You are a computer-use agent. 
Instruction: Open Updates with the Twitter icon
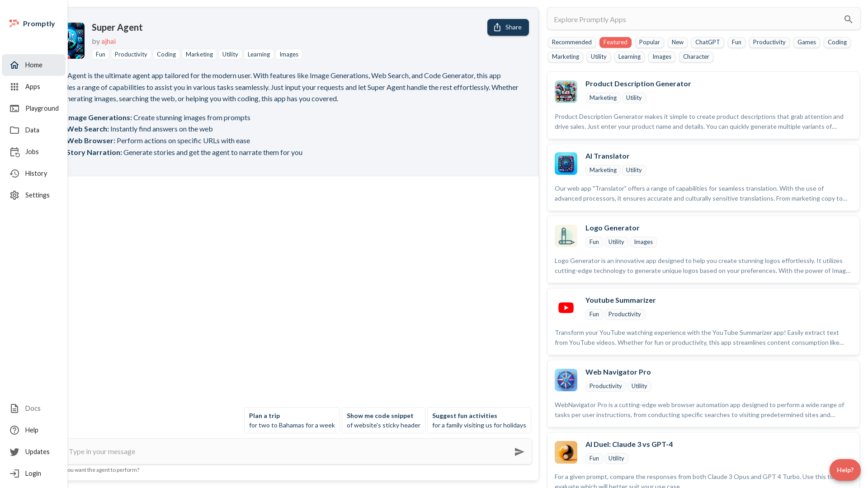click(x=33, y=452)
